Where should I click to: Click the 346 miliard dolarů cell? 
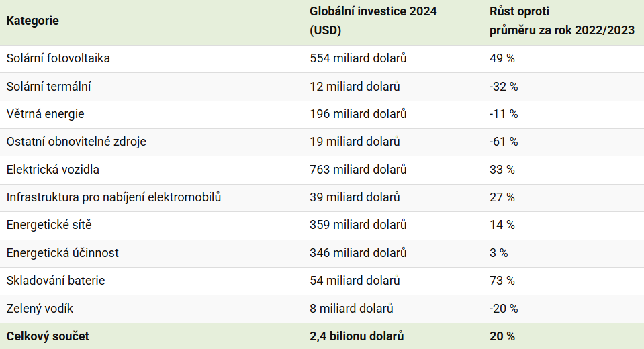pyautogui.click(x=358, y=253)
